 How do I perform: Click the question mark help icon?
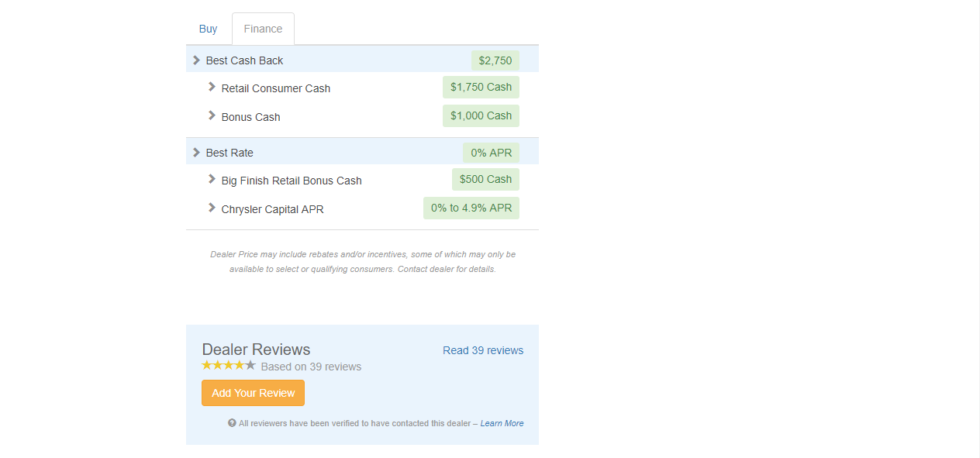(232, 423)
